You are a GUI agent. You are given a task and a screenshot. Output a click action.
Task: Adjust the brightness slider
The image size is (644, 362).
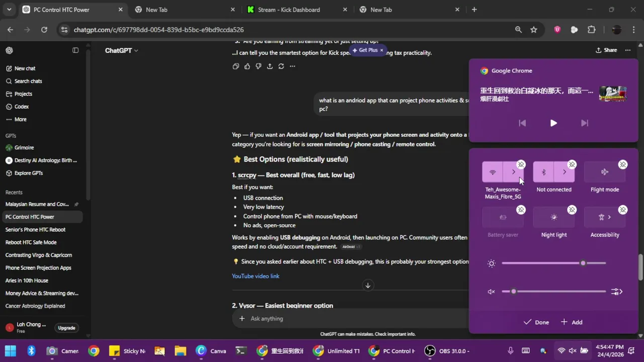553,263
